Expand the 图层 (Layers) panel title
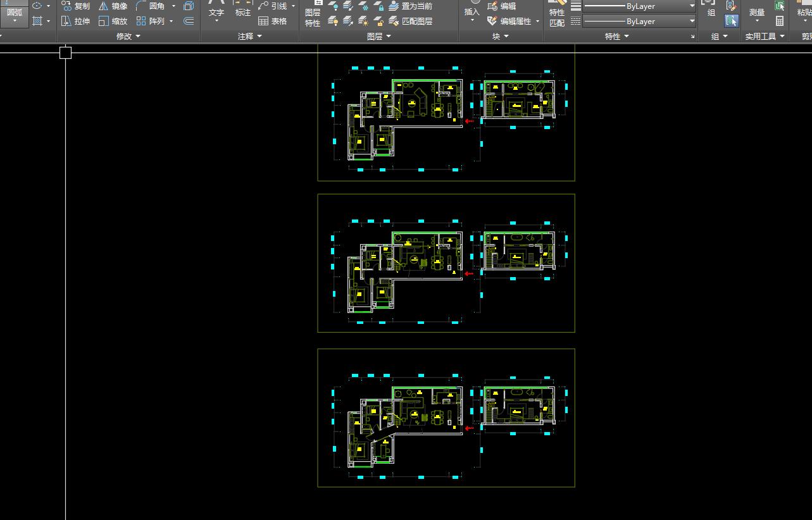812x520 pixels. pyautogui.click(x=379, y=36)
